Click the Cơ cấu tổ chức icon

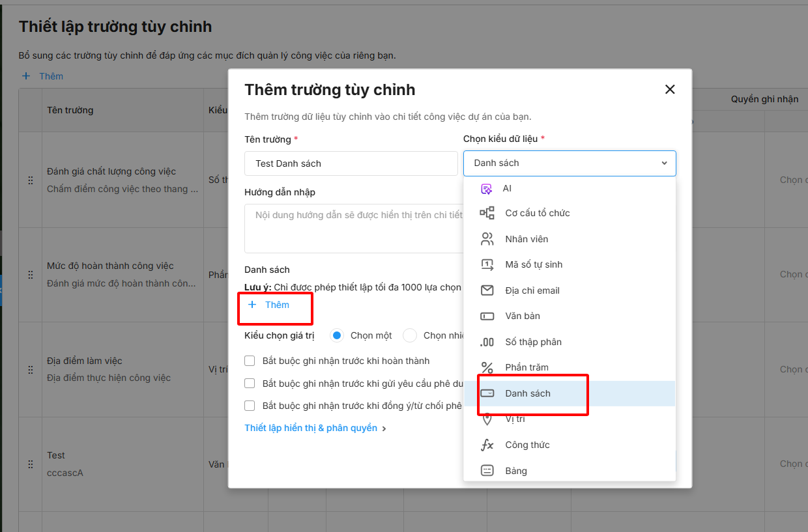[487, 213]
